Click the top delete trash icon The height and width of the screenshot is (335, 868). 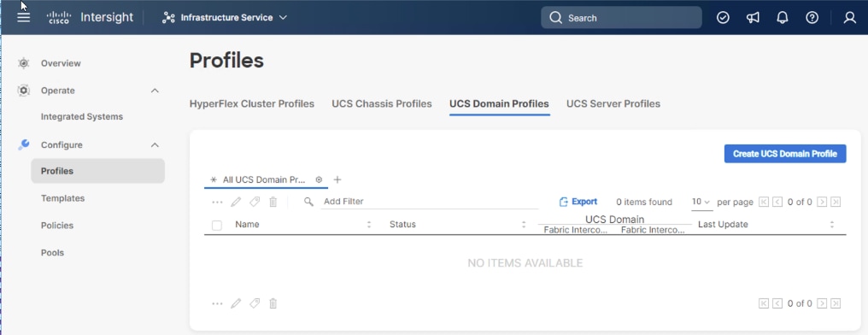coord(273,202)
